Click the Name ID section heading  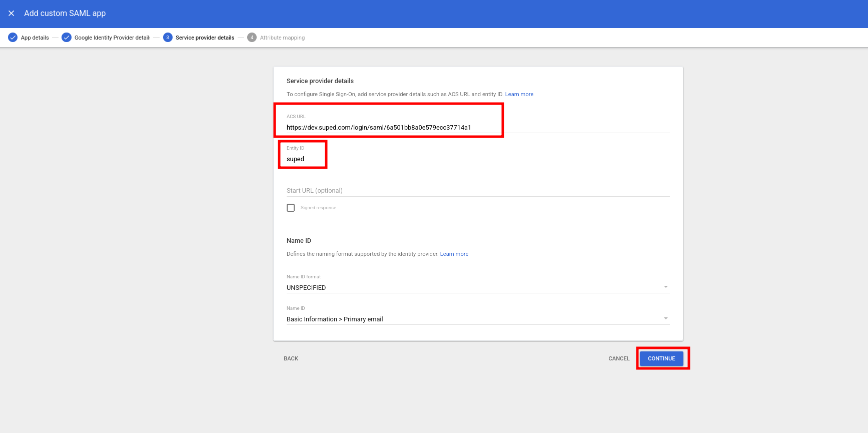click(299, 241)
